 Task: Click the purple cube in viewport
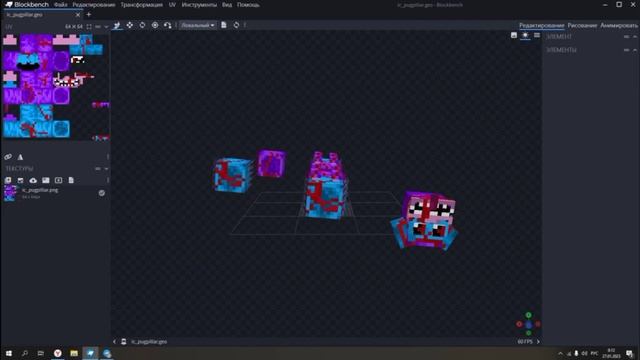coord(271,163)
